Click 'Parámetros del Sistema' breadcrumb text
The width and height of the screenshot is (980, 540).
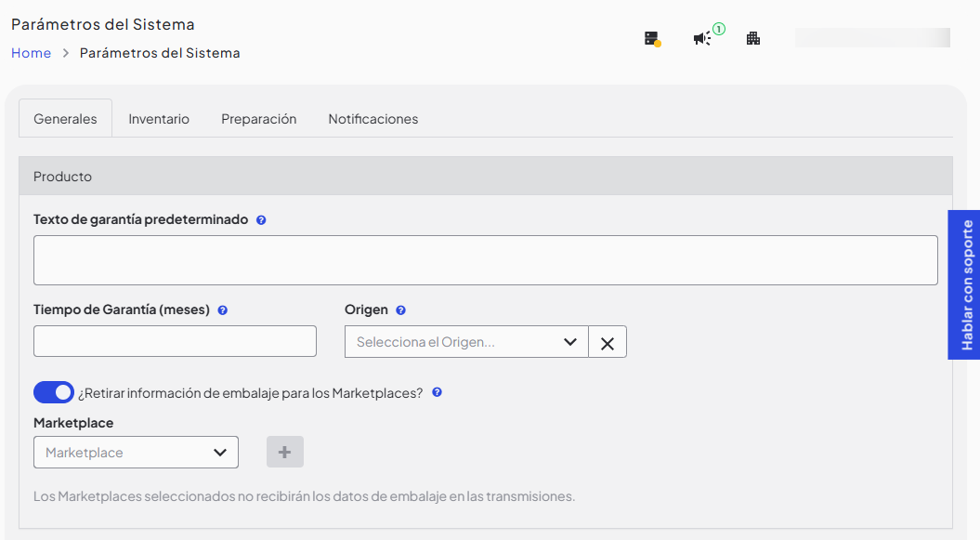(160, 53)
